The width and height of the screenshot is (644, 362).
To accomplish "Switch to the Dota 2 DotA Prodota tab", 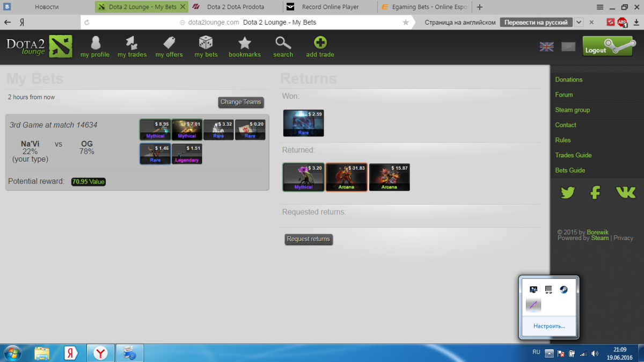I will click(x=235, y=7).
